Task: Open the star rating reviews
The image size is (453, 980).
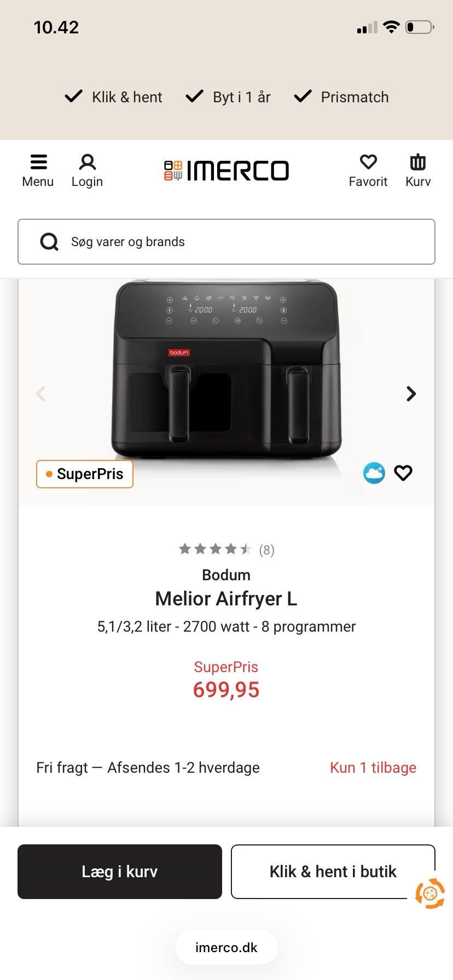Action: tap(226, 549)
